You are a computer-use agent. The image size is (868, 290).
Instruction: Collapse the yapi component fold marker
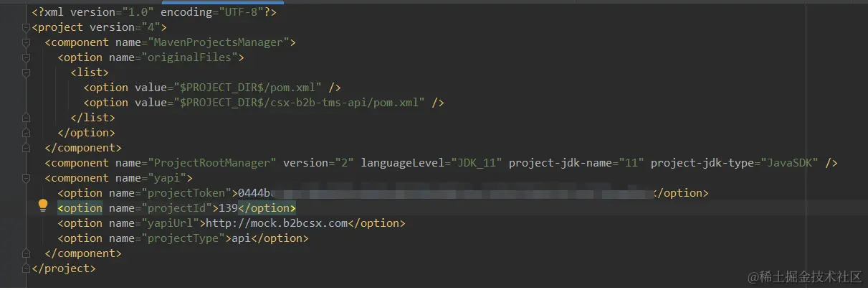pos(26,178)
